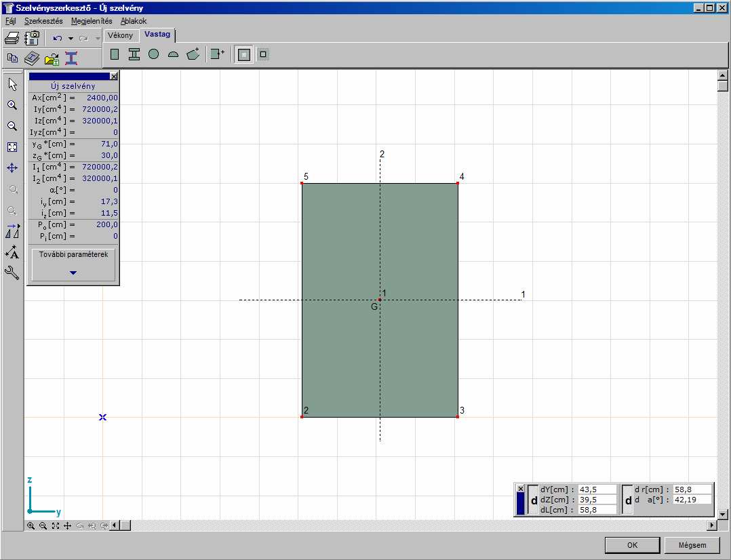Click the dY[cm] input field
The width and height of the screenshot is (731, 560).
coord(597,489)
